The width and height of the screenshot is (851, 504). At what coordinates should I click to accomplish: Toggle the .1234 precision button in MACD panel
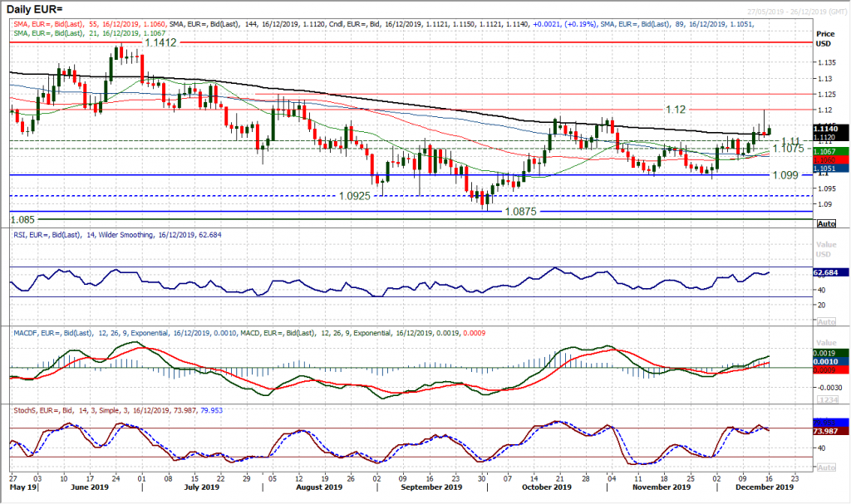point(826,399)
